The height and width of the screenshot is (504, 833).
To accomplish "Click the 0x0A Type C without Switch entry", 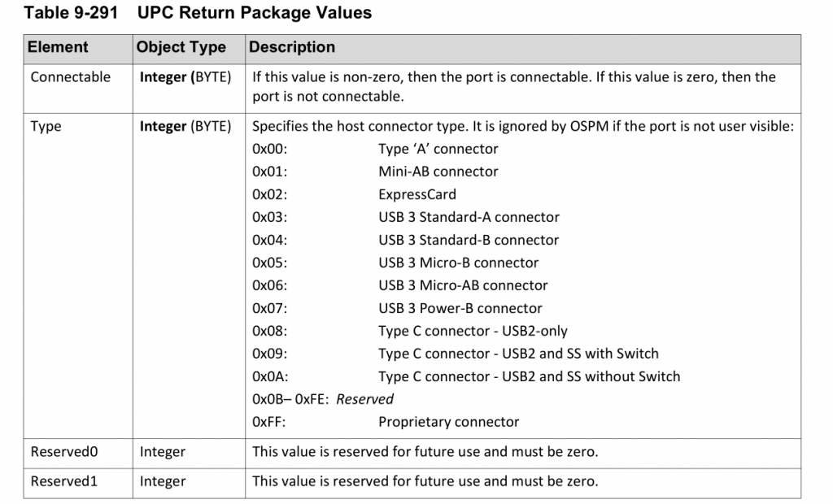I will [529, 376].
